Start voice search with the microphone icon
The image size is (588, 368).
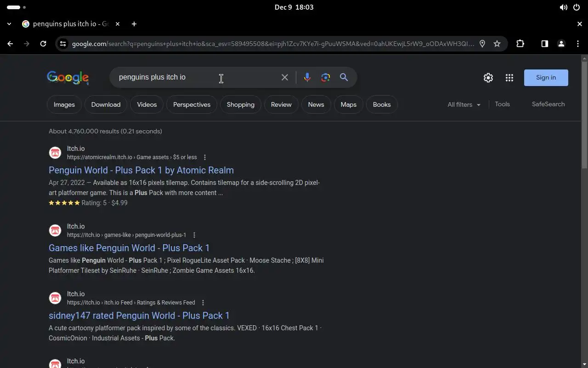coord(307,77)
